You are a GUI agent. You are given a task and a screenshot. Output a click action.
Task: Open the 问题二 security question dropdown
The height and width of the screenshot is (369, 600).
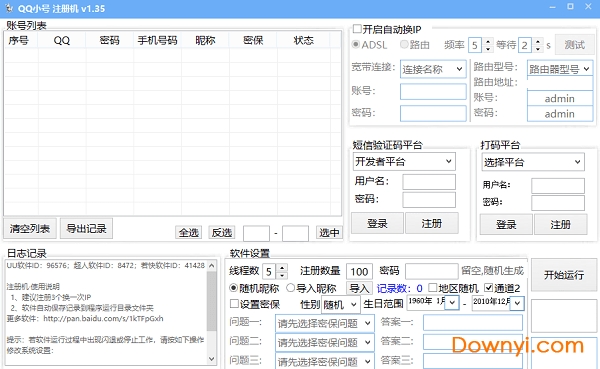pos(324,342)
